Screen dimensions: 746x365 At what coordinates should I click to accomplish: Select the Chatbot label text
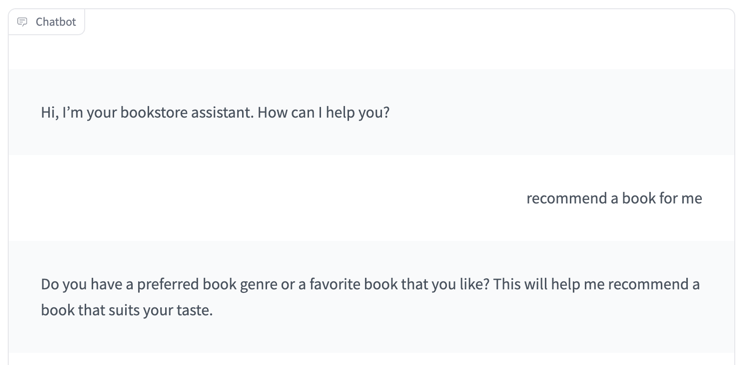(56, 21)
